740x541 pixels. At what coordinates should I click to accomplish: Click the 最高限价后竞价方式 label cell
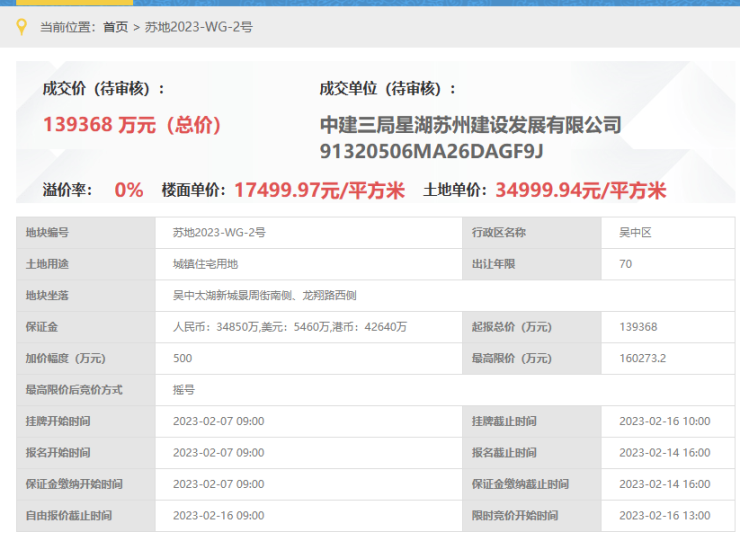pyautogui.click(x=86, y=390)
